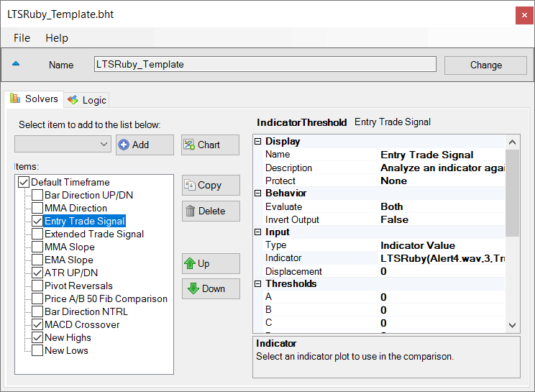Viewport: 535px width, 392px height.
Task: Collapse the Thresholds property section
Action: (259, 284)
